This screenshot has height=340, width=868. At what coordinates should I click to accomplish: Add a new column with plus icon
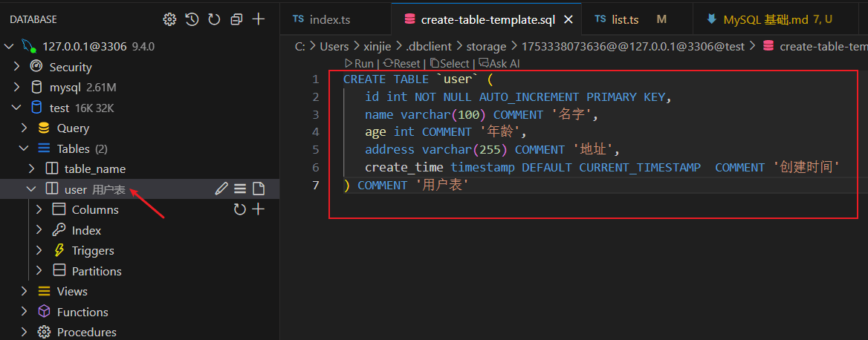coord(259,209)
